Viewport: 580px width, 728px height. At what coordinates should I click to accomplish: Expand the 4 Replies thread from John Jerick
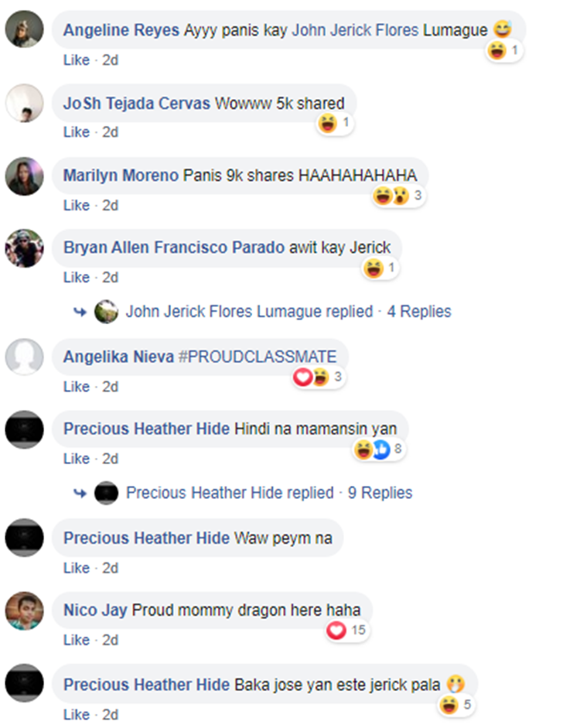[x=419, y=312]
